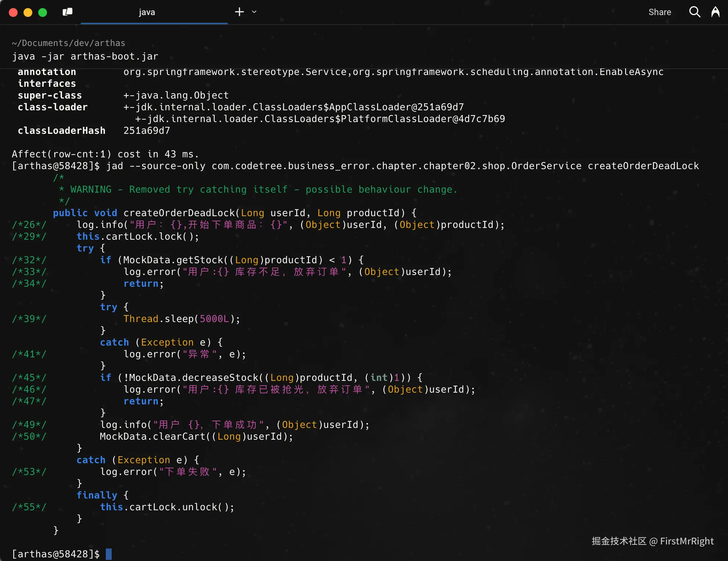Click the Share button
The height and width of the screenshot is (561, 728).
[x=660, y=12]
